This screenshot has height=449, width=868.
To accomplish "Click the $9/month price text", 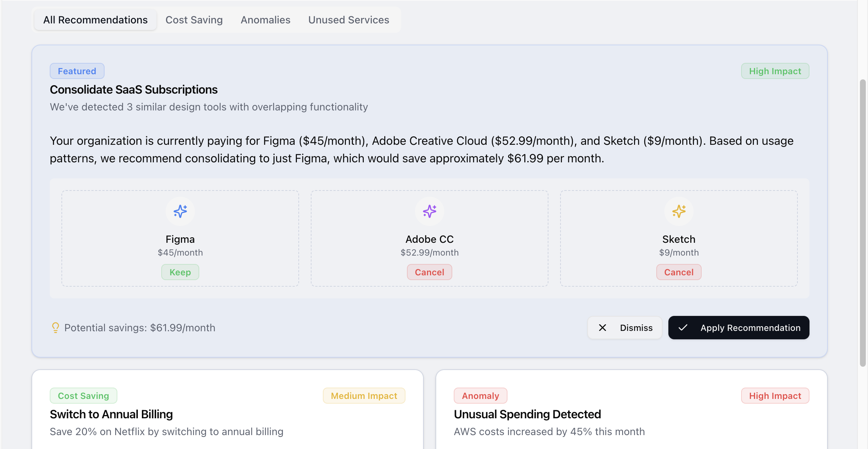I will click(679, 253).
